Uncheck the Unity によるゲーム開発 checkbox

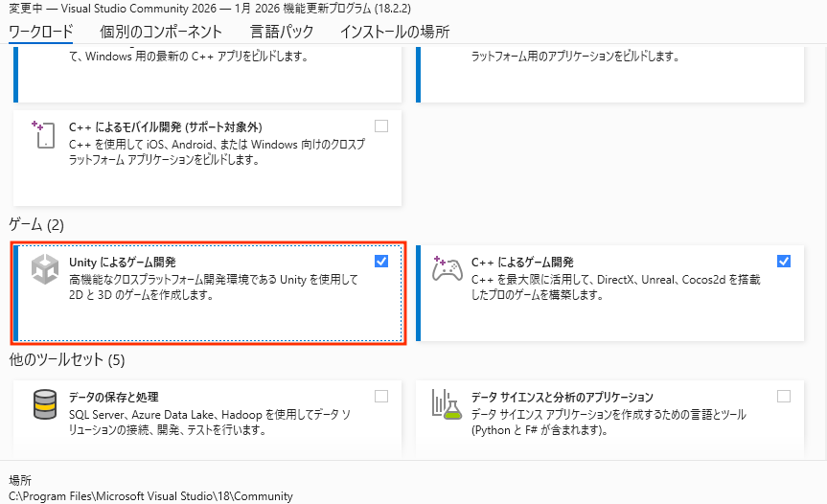pyautogui.click(x=381, y=261)
